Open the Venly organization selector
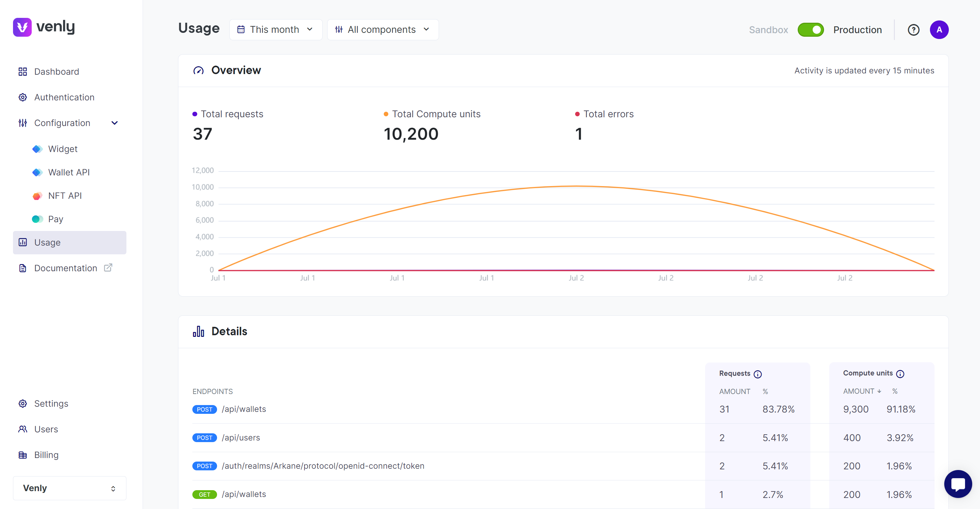This screenshot has width=980, height=509. [x=70, y=488]
